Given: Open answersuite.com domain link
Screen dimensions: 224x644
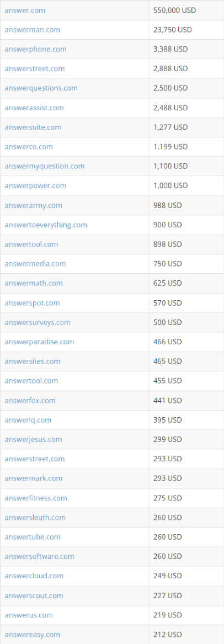Looking at the screenshot, I should pyautogui.click(x=33, y=127).
